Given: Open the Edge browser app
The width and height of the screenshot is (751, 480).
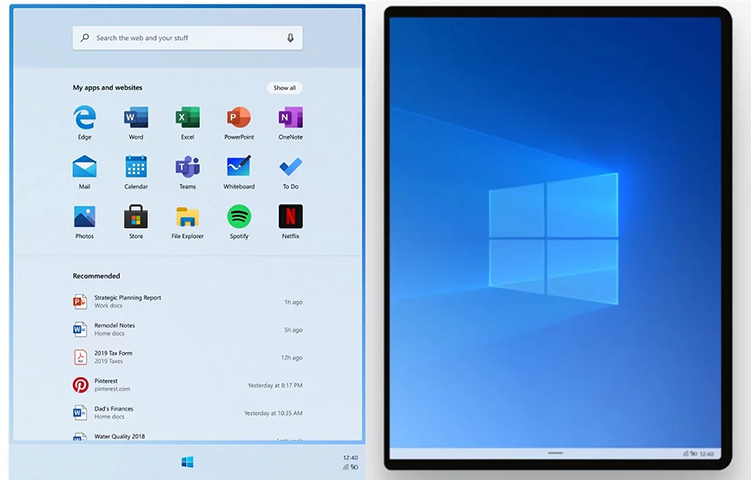Looking at the screenshot, I should [x=84, y=117].
